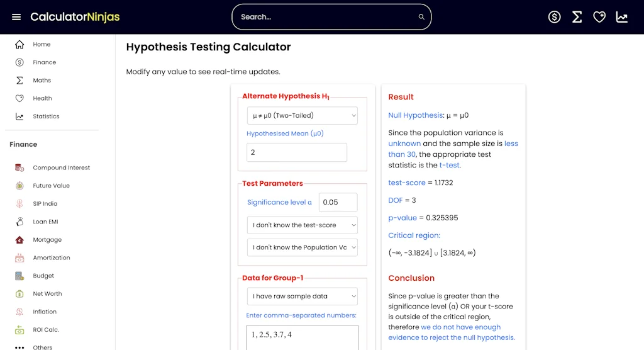Open the Mortgage calculator link
The image size is (644, 350).
point(47,240)
